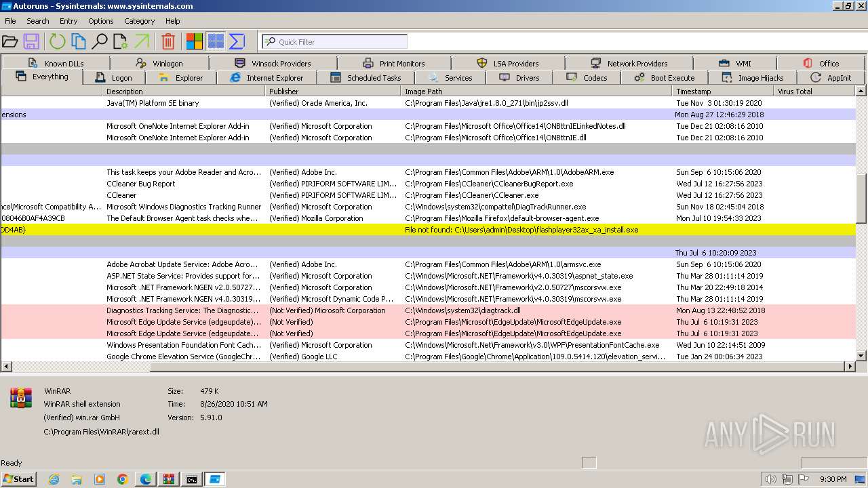Image resolution: width=868 pixels, height=488 pixels.
Task: Switch to the Services tab
Action: tap(450, 78)
